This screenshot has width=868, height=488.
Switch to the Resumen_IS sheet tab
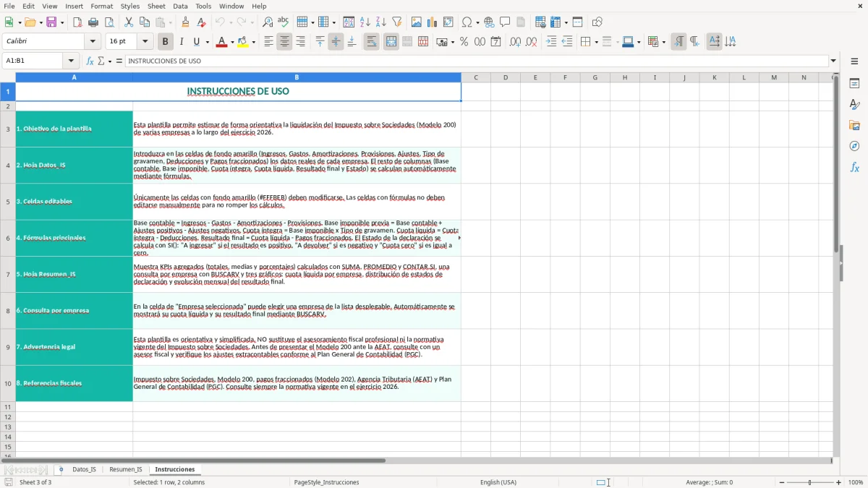pyautogui.click(x=126, y=470)
